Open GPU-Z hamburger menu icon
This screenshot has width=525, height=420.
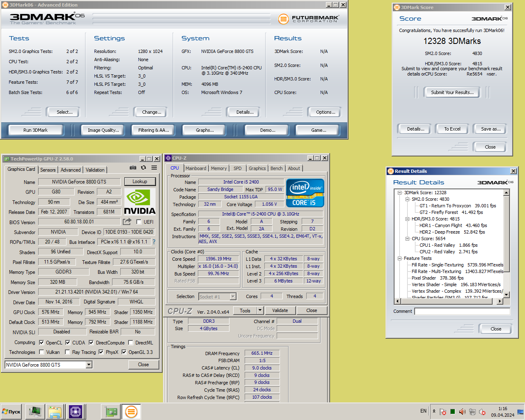tap(154, 168)
